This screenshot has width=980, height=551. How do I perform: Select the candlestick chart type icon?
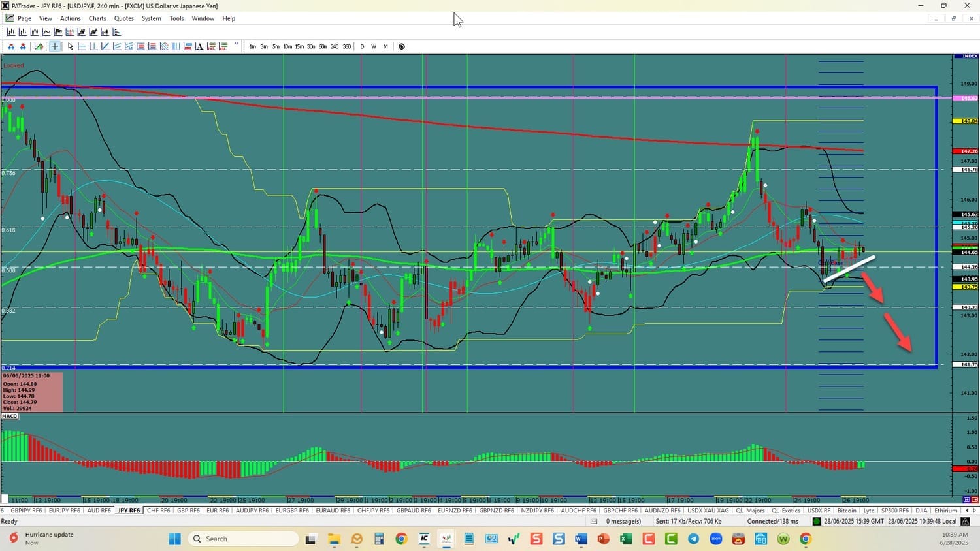(x=35, y=32)
